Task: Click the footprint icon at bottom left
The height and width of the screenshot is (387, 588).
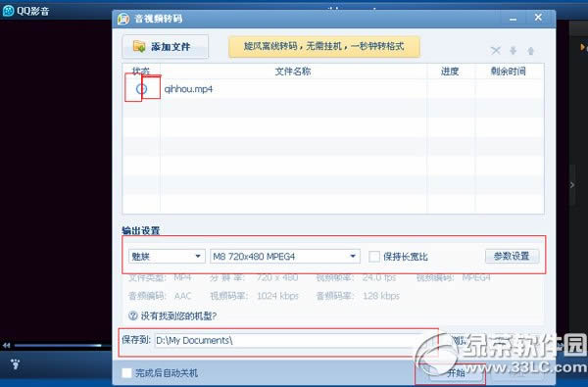Action: click(x=16, y=363)
